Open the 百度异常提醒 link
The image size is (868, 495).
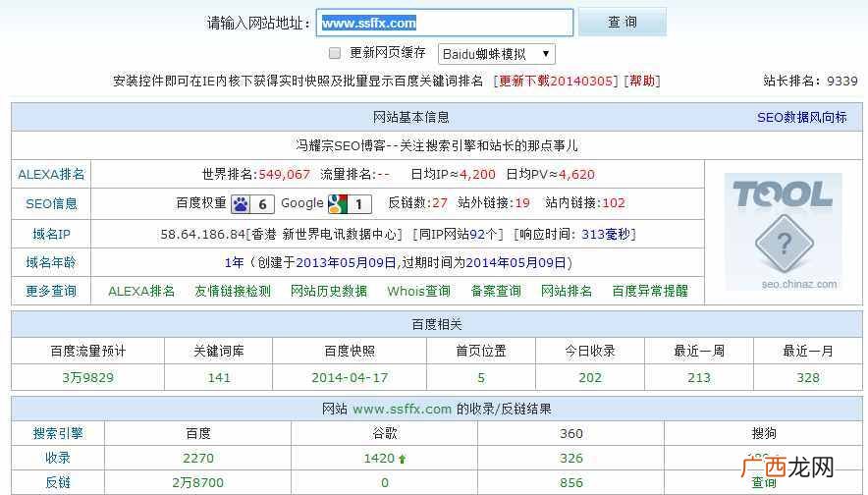(x=650, y=291)
